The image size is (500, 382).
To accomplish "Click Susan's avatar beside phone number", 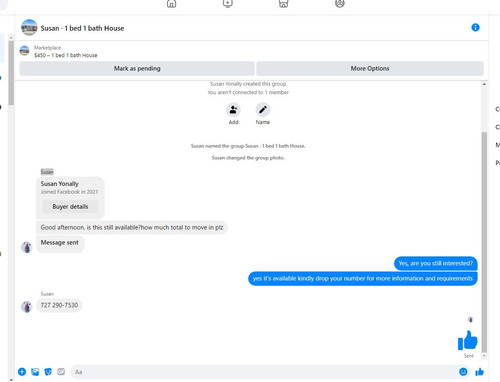I will point(27,307).
